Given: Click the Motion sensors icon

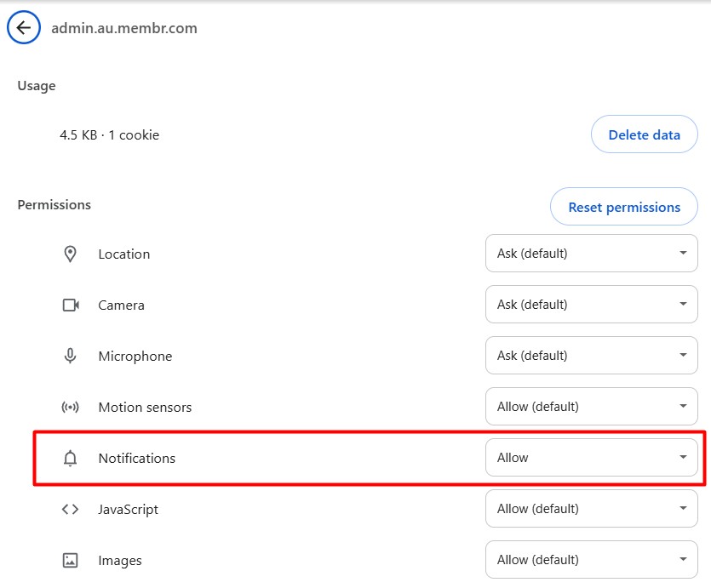Looking at the screenshot, I should tap(71, 408).
